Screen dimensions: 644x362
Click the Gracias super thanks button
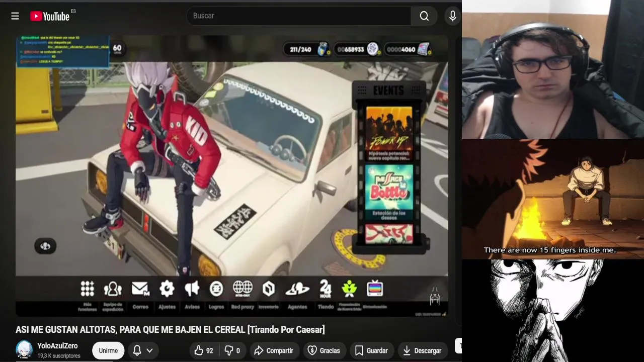click(325, 350)
